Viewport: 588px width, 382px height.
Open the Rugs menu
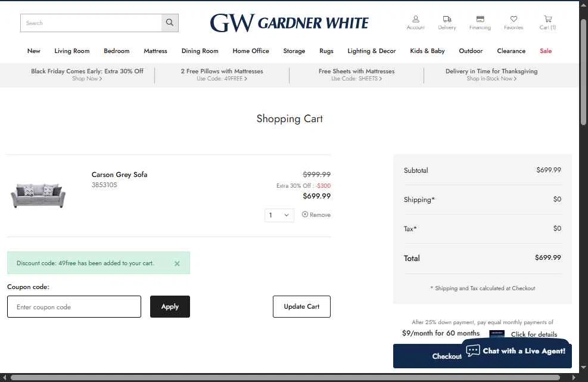tap(326, 51)
